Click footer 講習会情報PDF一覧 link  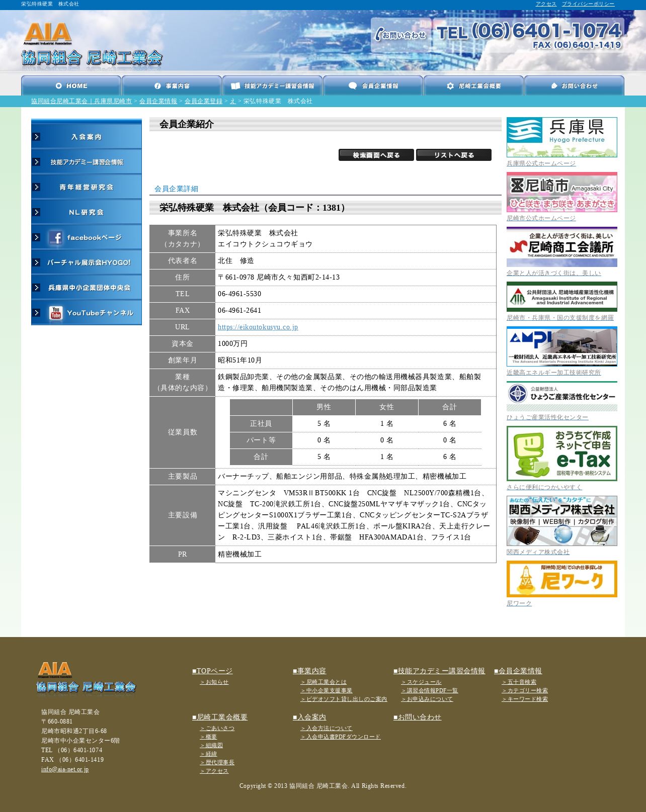pos(430,691)
